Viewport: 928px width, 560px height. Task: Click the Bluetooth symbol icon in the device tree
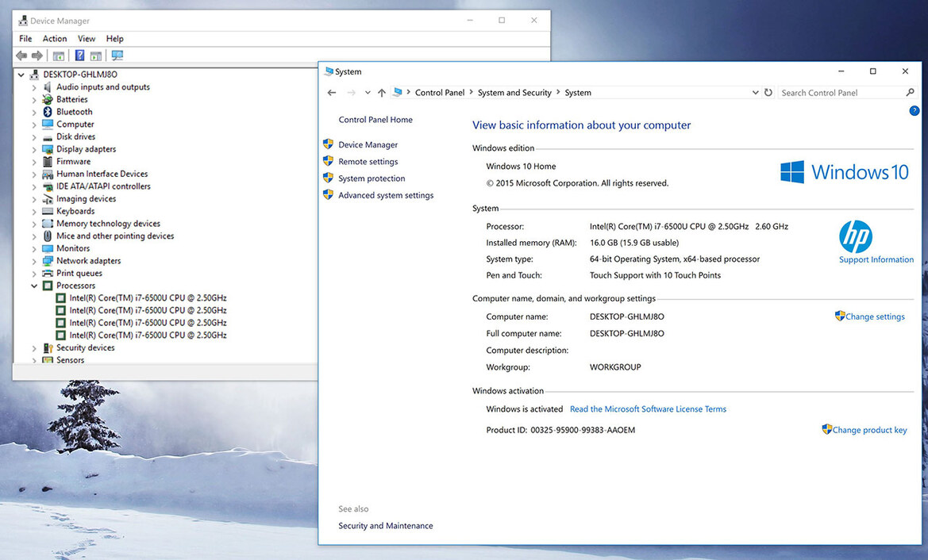pos(48,112)
